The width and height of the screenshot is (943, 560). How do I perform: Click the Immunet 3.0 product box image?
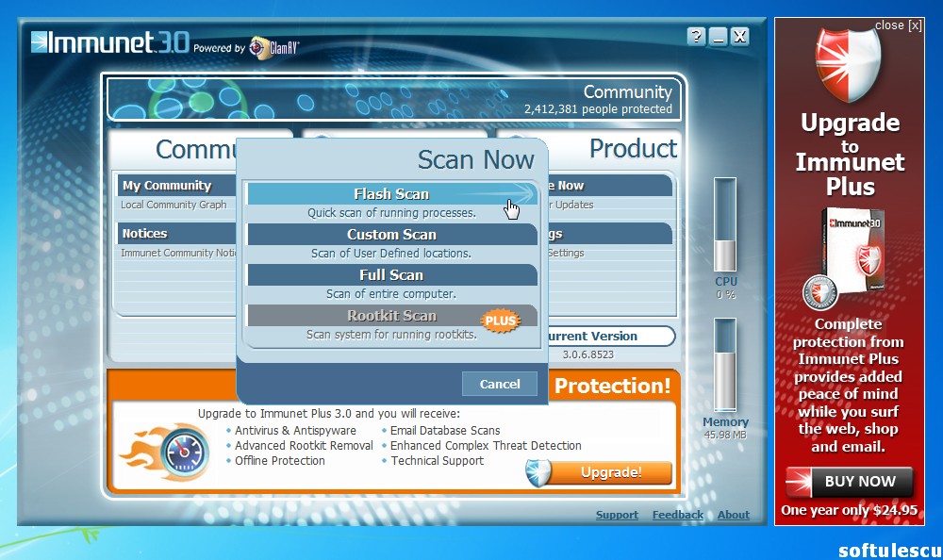[852, 252]
